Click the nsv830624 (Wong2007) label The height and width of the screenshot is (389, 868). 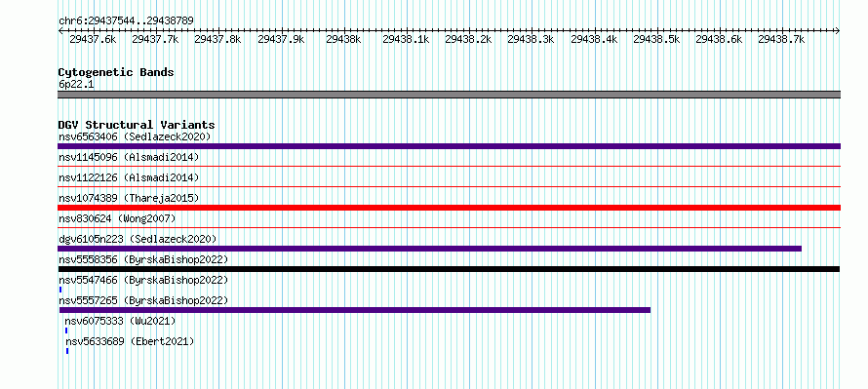coord(117,218)
